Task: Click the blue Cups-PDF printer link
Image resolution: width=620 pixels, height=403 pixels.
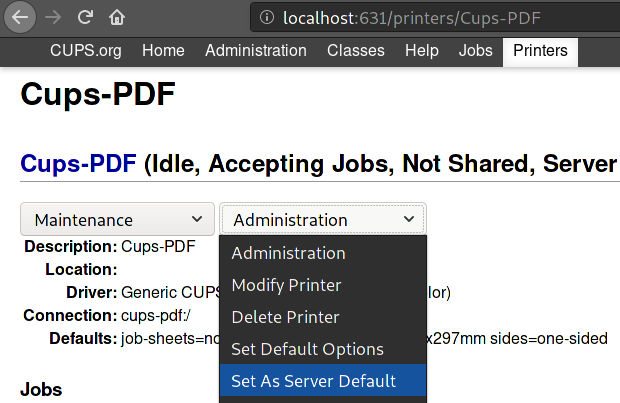Action: pos(78,163)
